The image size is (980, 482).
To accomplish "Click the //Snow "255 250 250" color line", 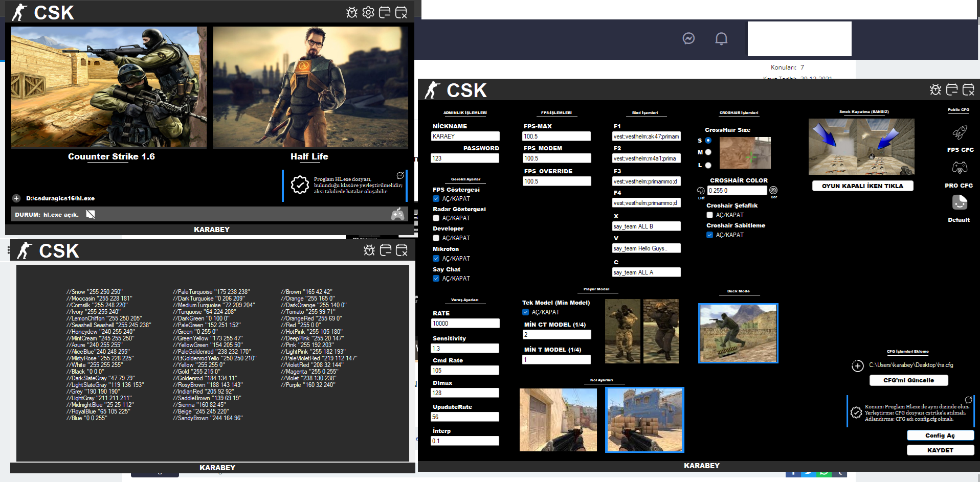I will 95,292.
